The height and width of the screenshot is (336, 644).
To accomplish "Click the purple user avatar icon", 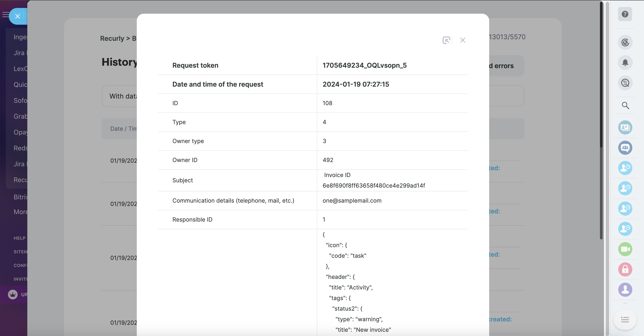I will (x=625, y=290).
